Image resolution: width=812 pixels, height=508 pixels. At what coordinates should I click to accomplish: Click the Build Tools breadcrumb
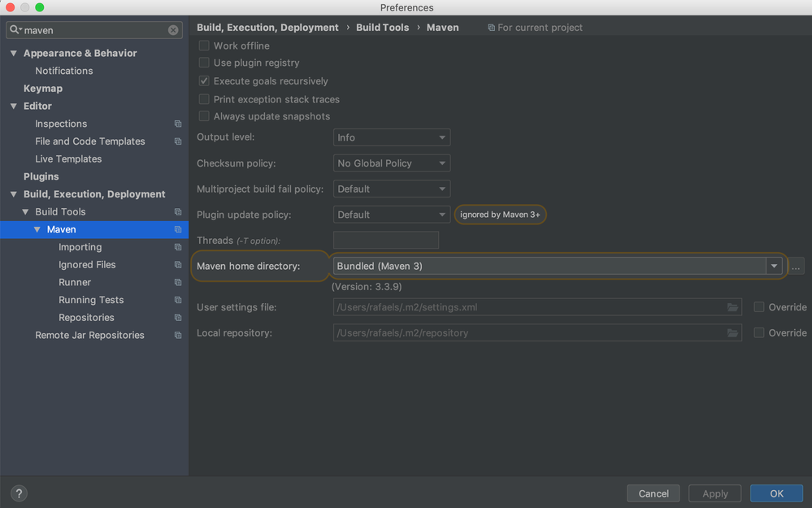coord(382,27)
